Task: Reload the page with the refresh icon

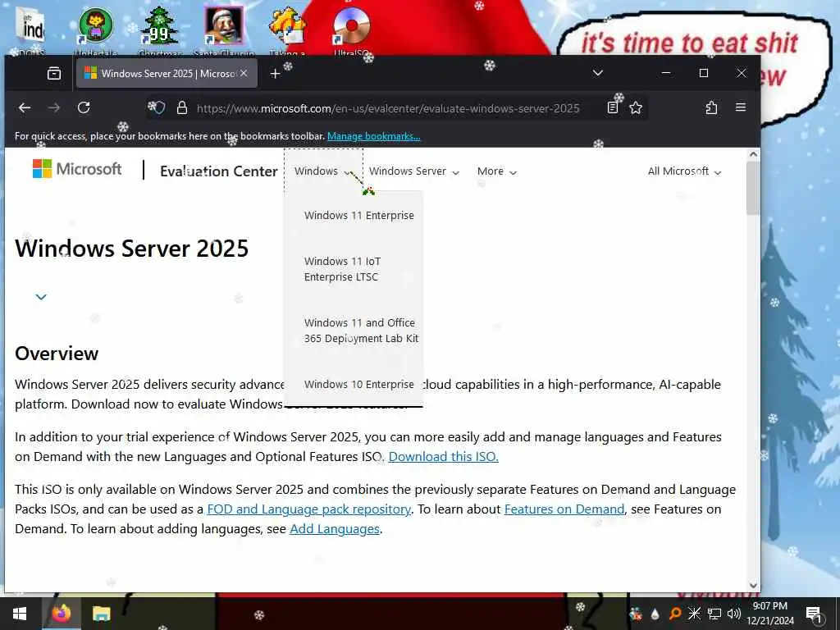Action: [84, 107]
